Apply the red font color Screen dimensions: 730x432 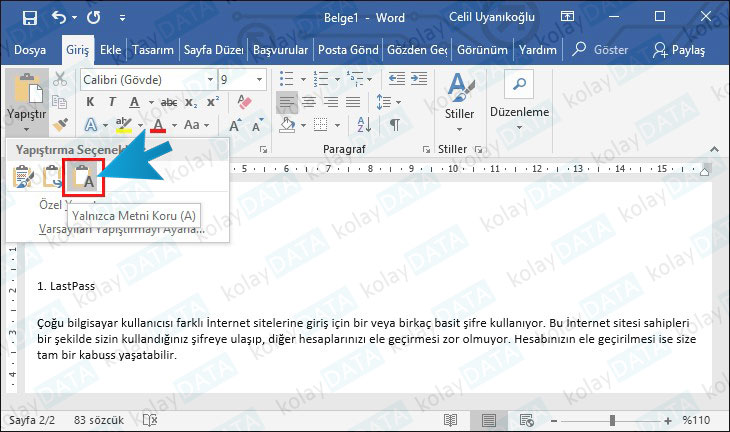tap(158, 125)
